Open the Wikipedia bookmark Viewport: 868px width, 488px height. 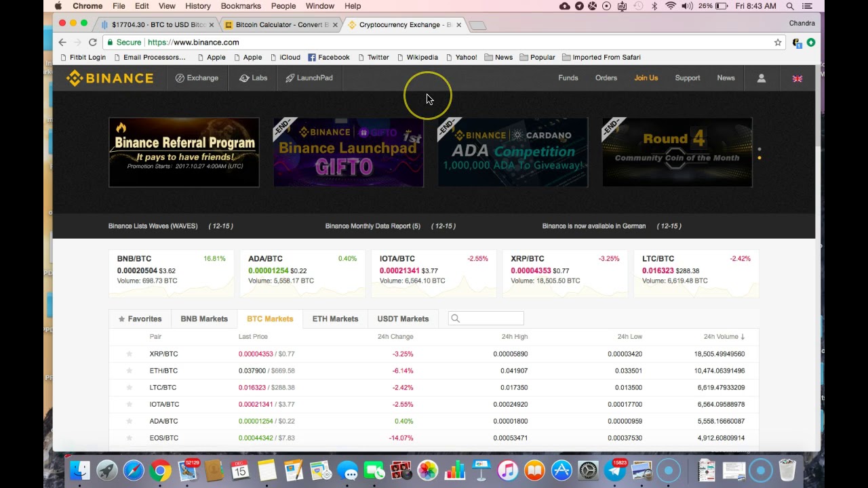(x=417, y=58)
